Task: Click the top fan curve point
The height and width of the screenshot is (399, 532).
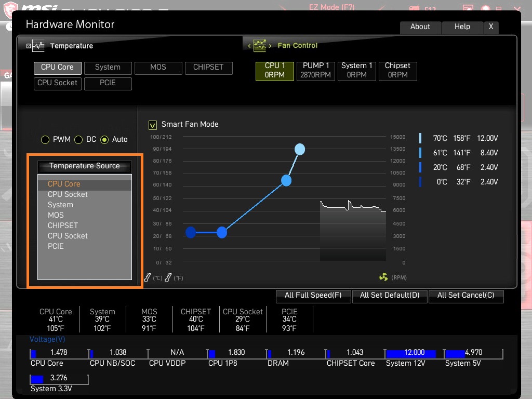Action: (x=300, y=149)
